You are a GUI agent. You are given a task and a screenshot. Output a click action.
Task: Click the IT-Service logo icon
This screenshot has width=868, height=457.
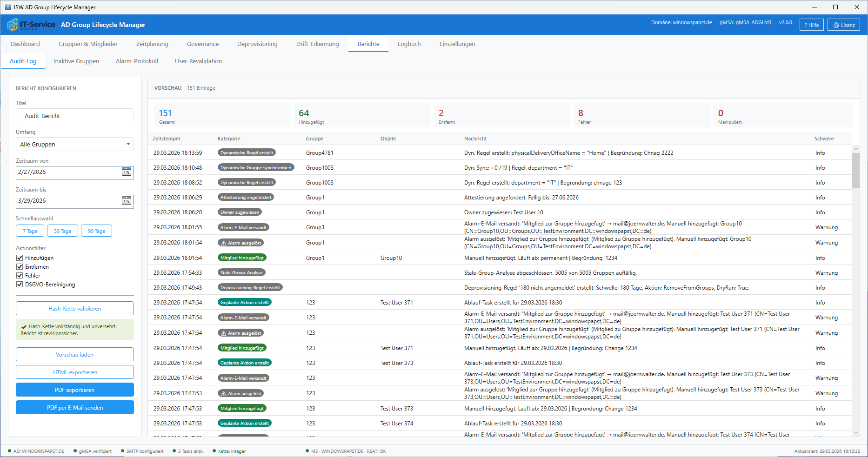pos(13,25)
